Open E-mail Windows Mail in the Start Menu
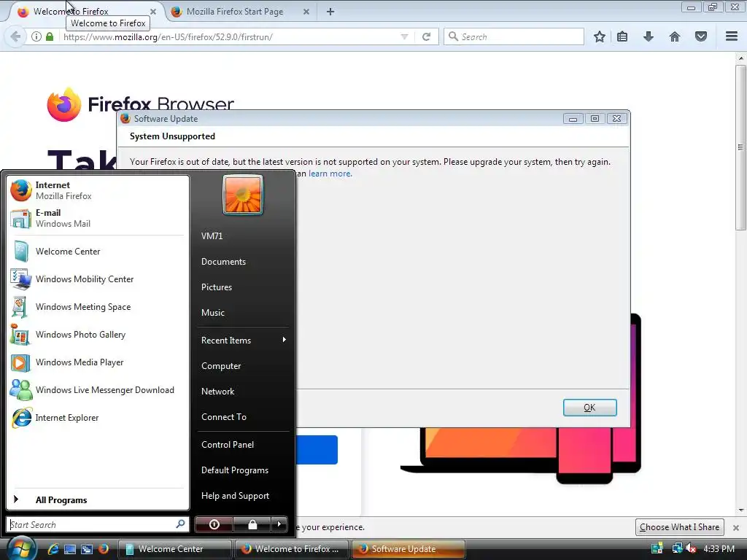The width and height of the screenshot is (747, 560). coord(97,218)
